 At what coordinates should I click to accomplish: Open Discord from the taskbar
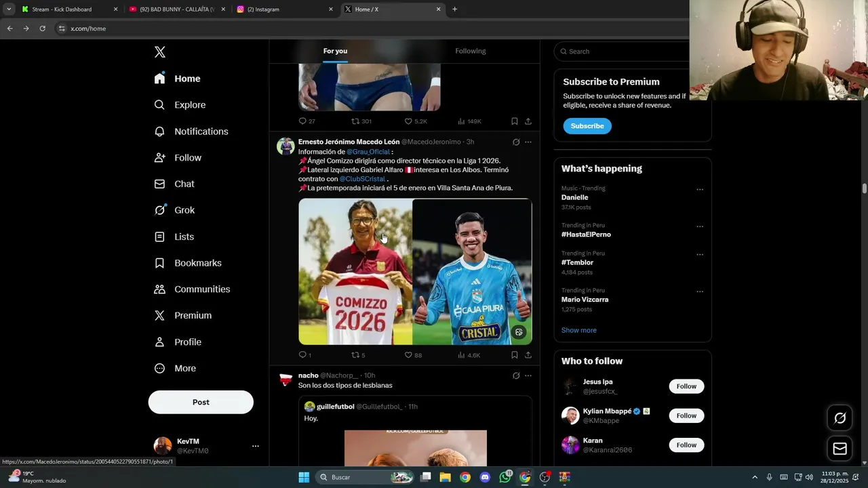pyautogui.click(x=485, y=477)
